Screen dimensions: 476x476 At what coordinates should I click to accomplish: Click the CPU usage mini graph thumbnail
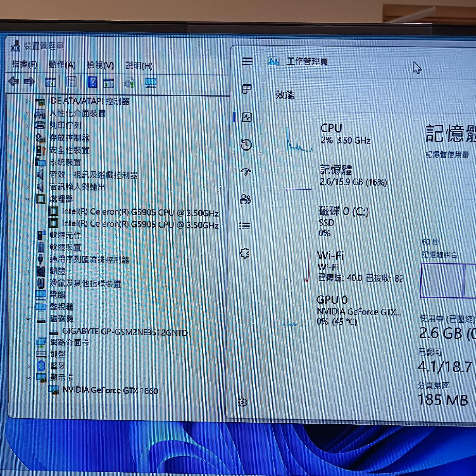[x=299, y=139]
